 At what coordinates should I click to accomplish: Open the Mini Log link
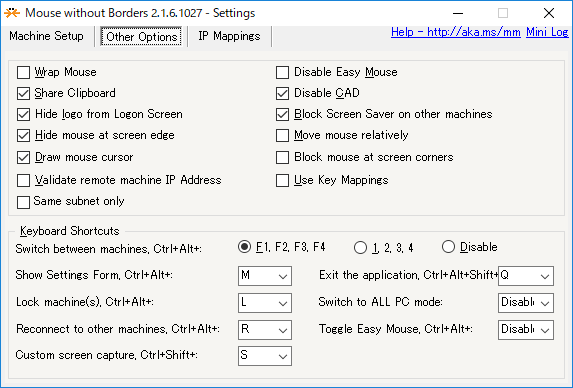(547, 32)
